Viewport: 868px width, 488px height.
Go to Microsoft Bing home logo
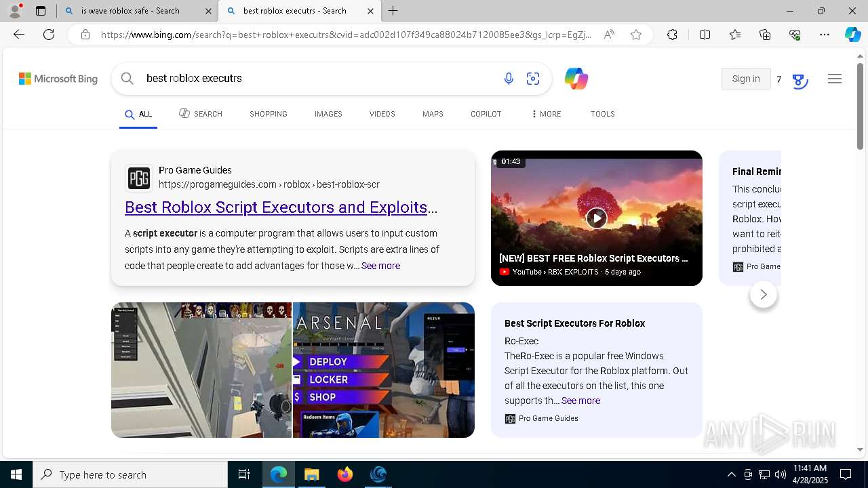tap(58, 79)
